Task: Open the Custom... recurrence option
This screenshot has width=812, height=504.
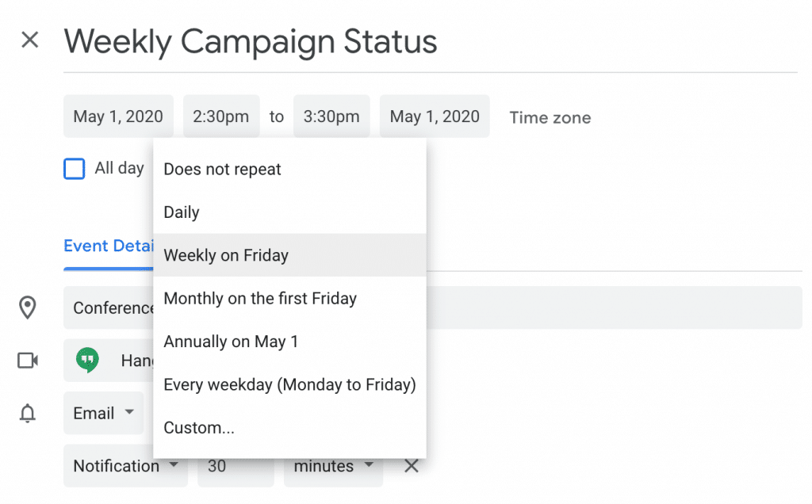Action: point(199,428)
